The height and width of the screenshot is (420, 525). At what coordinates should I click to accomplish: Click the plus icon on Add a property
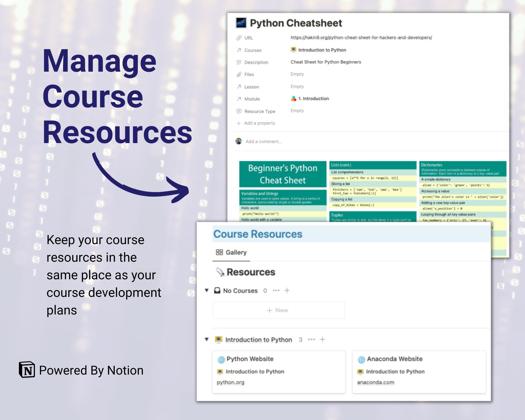click(238, 123)
